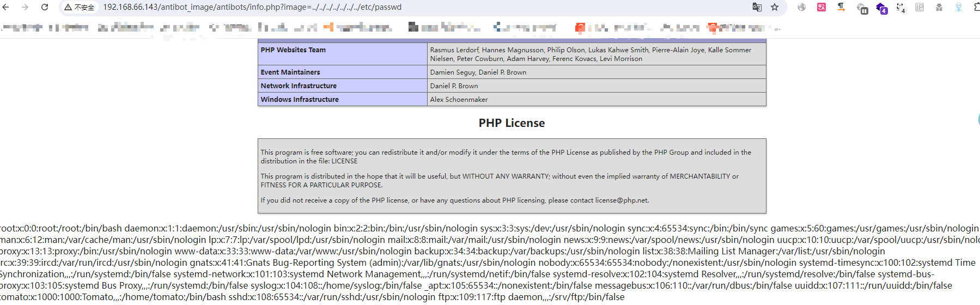Open the IP extension icon
980x305 pixels.
(920, 7)
